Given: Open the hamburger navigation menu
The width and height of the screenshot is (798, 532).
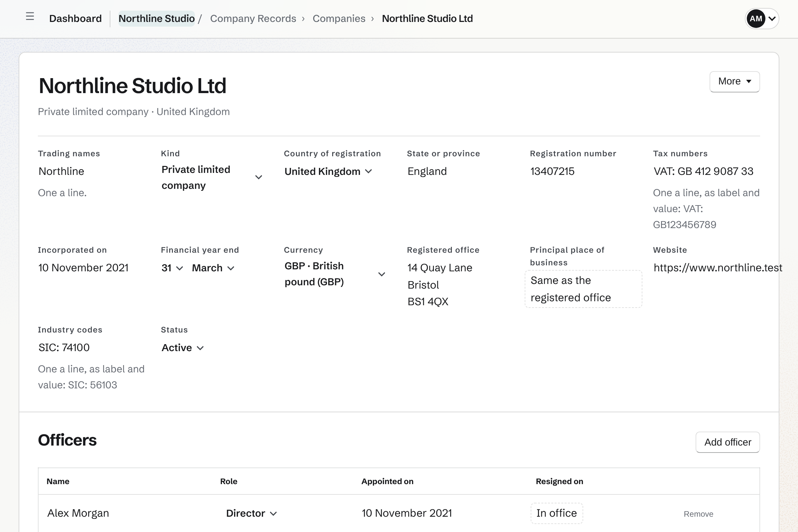Looking at the screenshot, I should 30,16.
